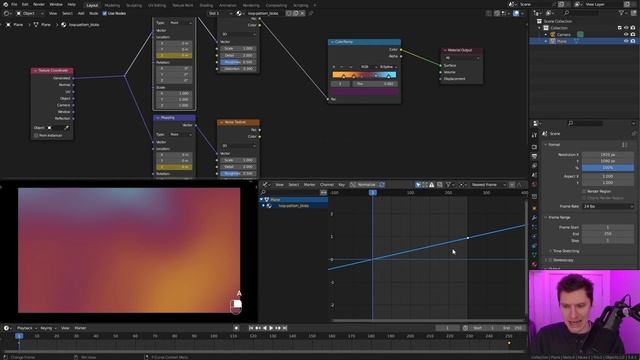Enable the Render Region checkbox

coord(584,191)
